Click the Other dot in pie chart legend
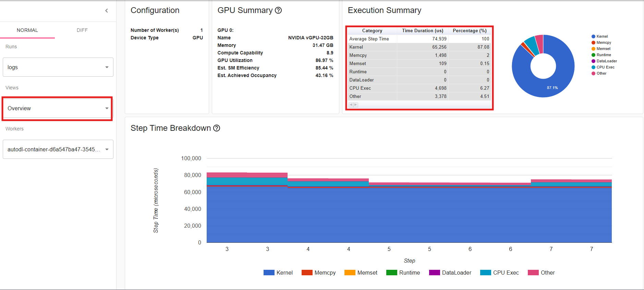 point(593,74)
